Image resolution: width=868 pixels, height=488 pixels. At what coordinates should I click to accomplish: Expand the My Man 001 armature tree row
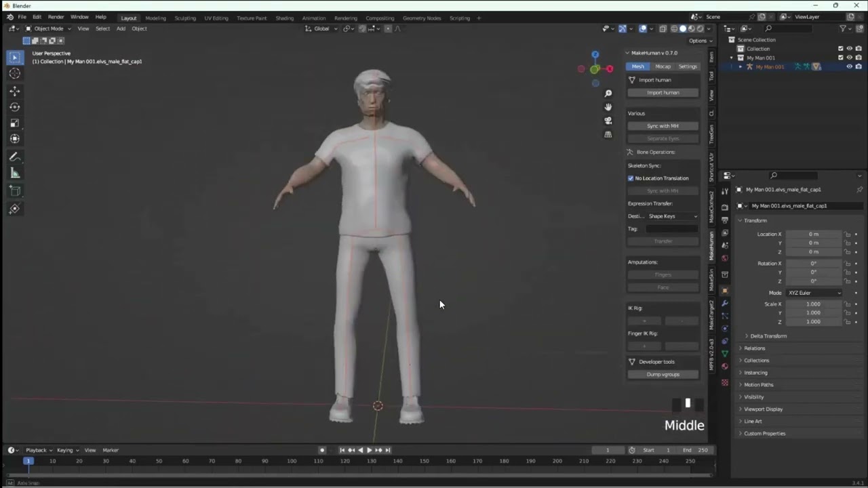[x=741, y=66]
